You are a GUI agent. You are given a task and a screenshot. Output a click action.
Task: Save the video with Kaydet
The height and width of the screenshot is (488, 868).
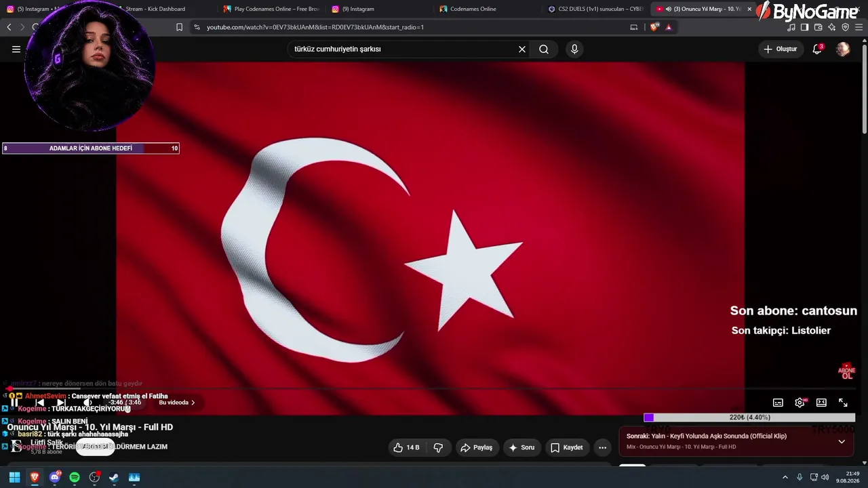[x=567, y=447]
